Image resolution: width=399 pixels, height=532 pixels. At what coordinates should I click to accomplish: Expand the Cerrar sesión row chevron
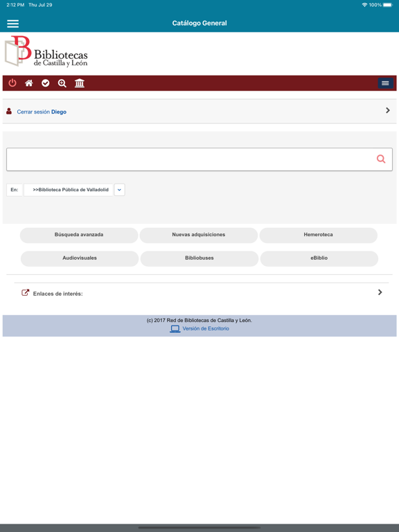click(x=388, y=111)
